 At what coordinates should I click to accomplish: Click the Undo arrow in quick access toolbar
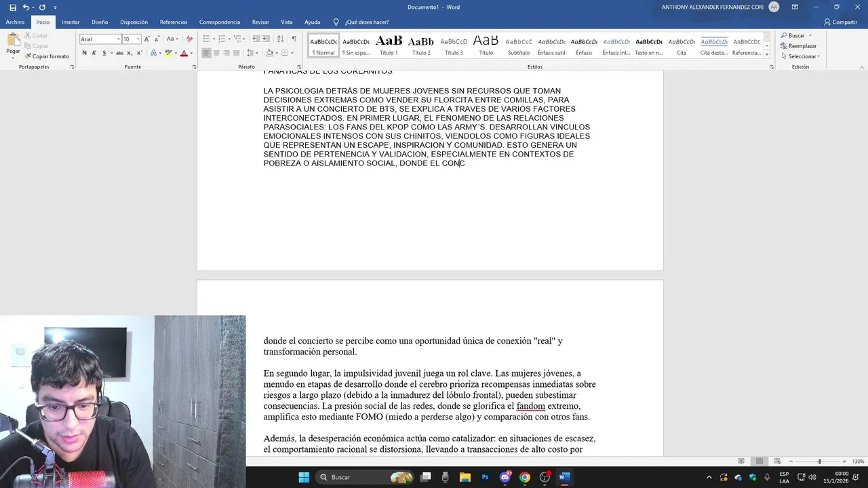coord(26,7)
